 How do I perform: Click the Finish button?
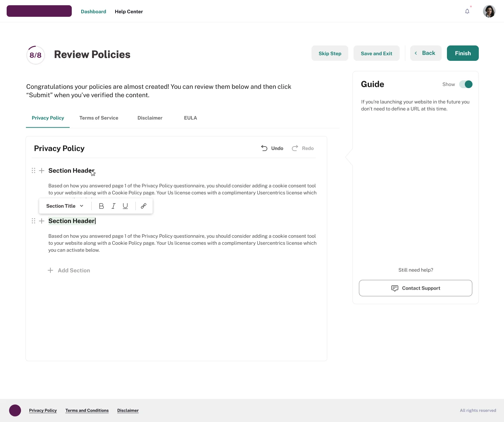point(463,53)
